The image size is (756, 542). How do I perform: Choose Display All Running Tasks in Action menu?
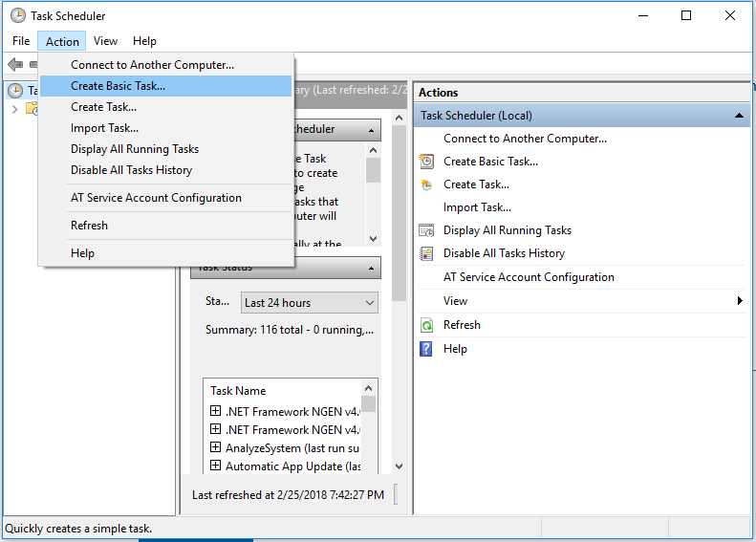coord(166,149)
